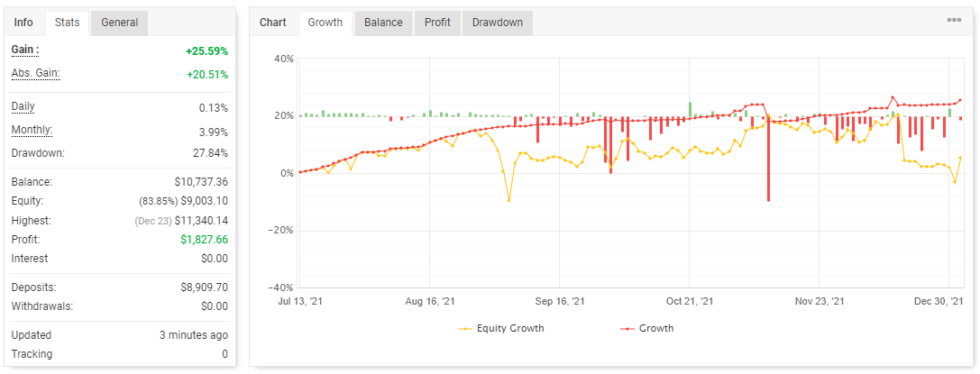The image size is (980, 374).
Task: Click the Monthly label
Action: (x=32, y=130)
